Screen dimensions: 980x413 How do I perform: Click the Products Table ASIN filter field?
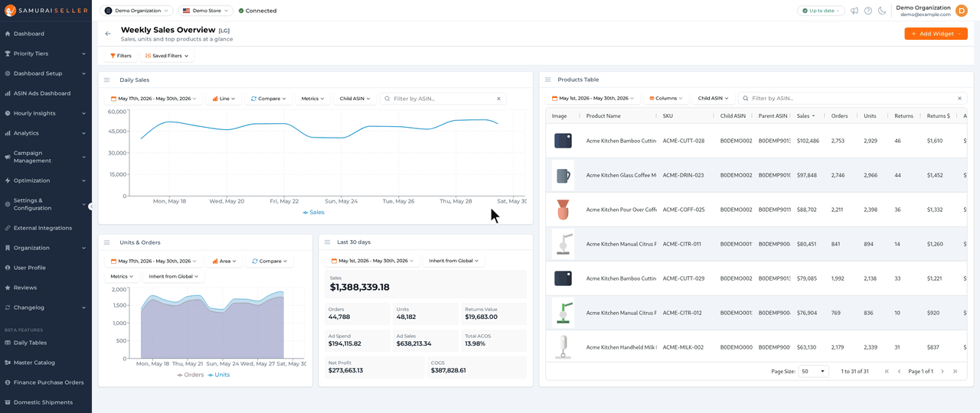851,99
